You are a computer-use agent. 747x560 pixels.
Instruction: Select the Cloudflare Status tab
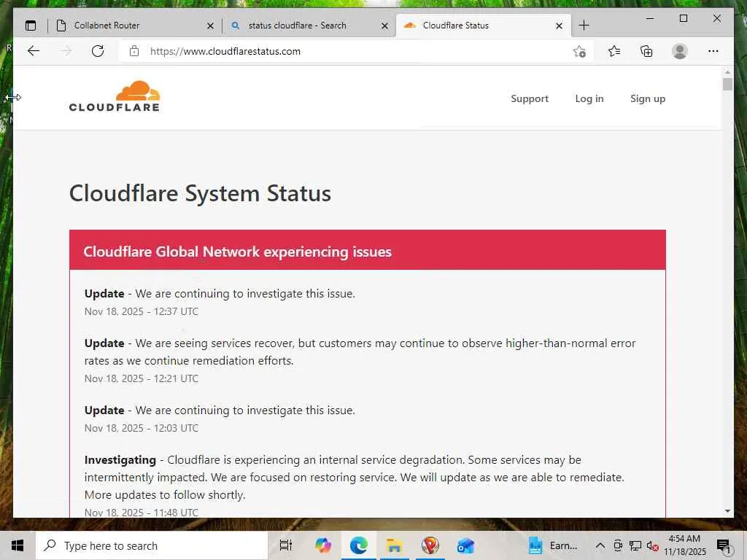click(x=483, y=26)
